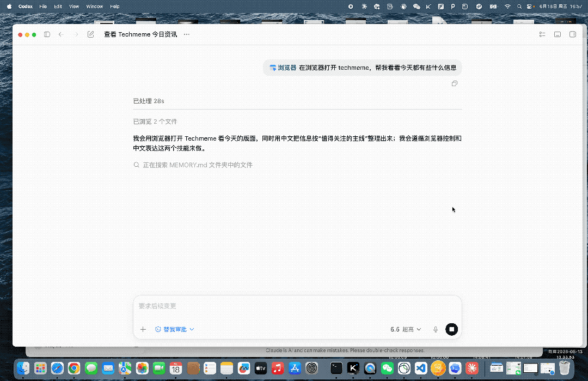
Task: Open Visual Studio Code from the Dock
Action: click(x=421, y=368)
